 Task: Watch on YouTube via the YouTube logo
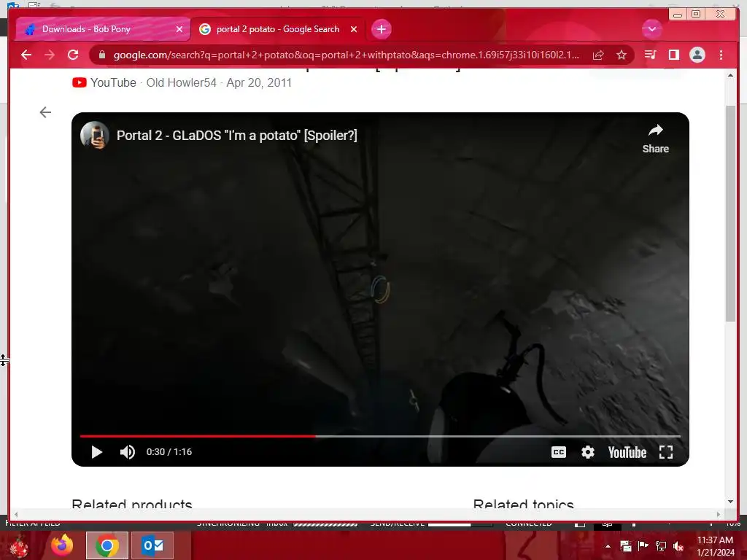pos(627,452)
